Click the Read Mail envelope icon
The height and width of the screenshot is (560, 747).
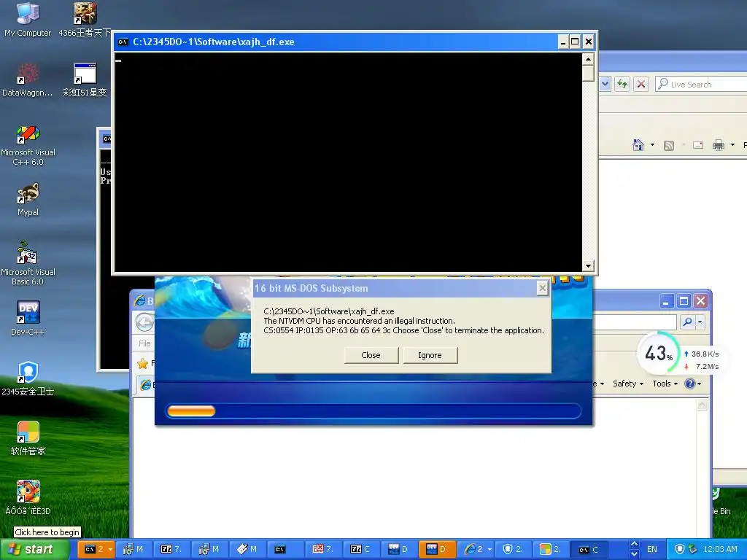tap(698, 145)
